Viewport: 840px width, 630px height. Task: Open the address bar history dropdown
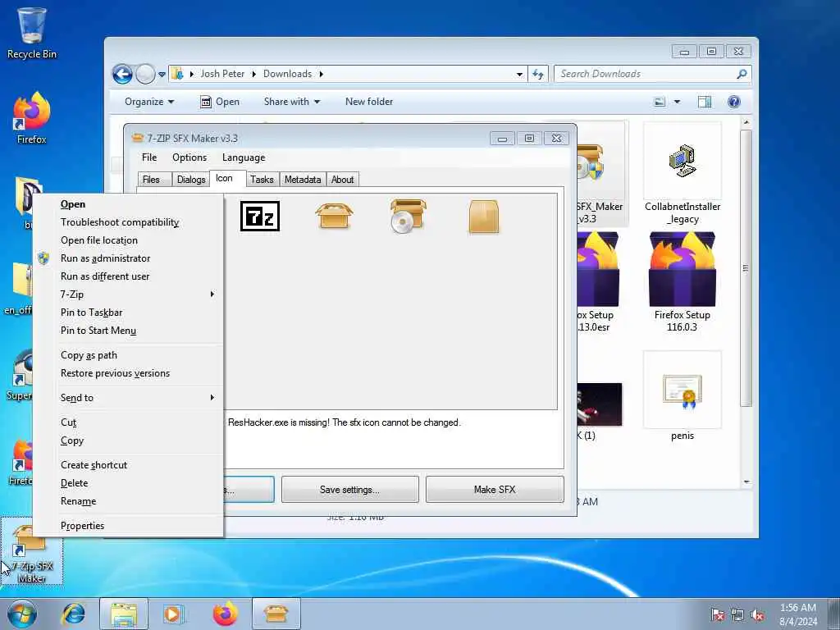tap(519, 74)
